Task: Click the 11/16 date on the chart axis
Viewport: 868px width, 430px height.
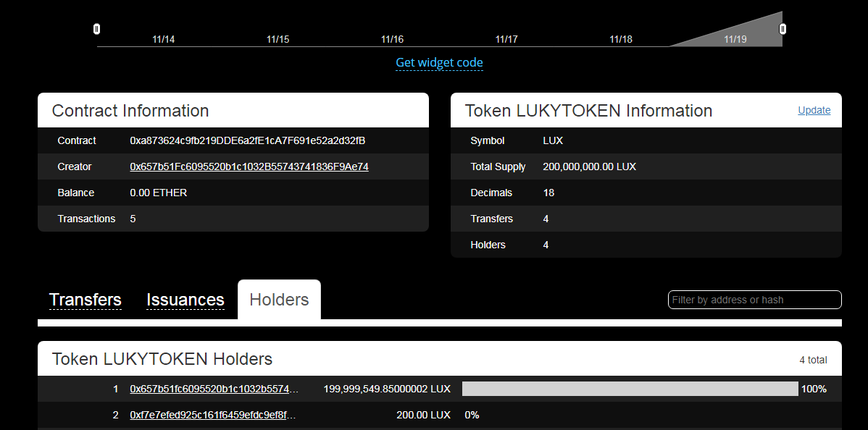Action: (x=392, y=39)
